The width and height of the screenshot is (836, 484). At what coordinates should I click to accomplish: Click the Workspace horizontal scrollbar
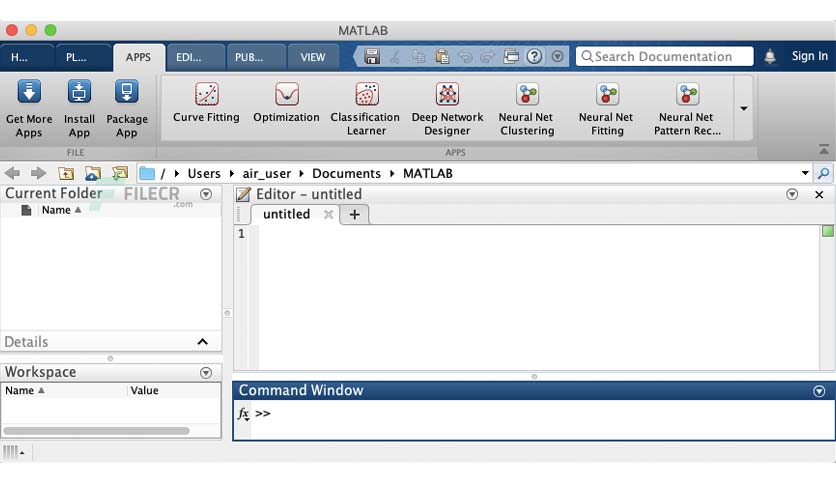pos(97,431)
